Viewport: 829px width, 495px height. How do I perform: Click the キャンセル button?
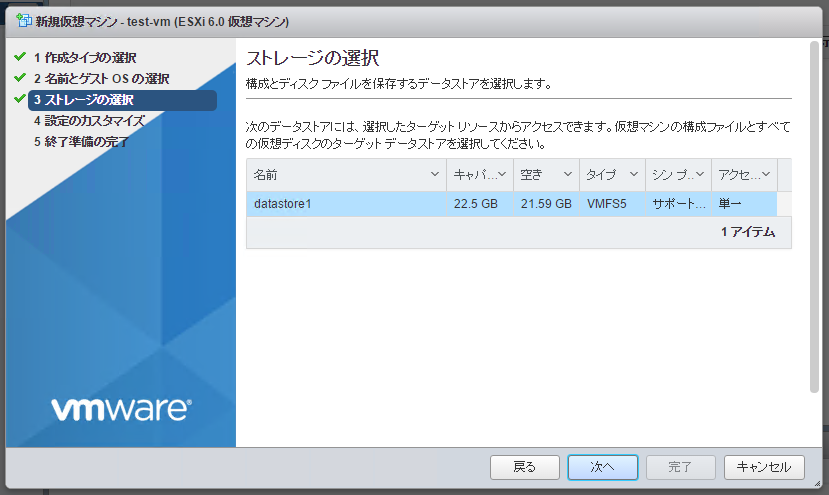click(x=764, y=468)
